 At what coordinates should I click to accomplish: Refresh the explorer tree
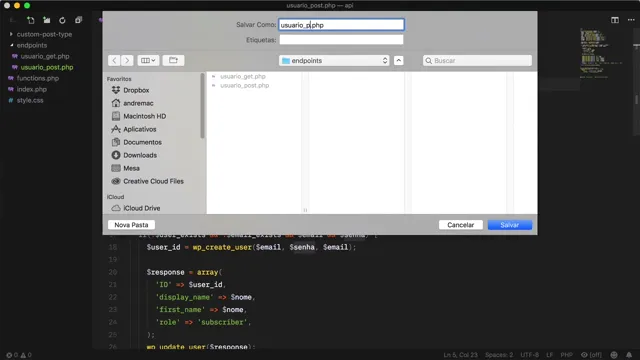62,20
